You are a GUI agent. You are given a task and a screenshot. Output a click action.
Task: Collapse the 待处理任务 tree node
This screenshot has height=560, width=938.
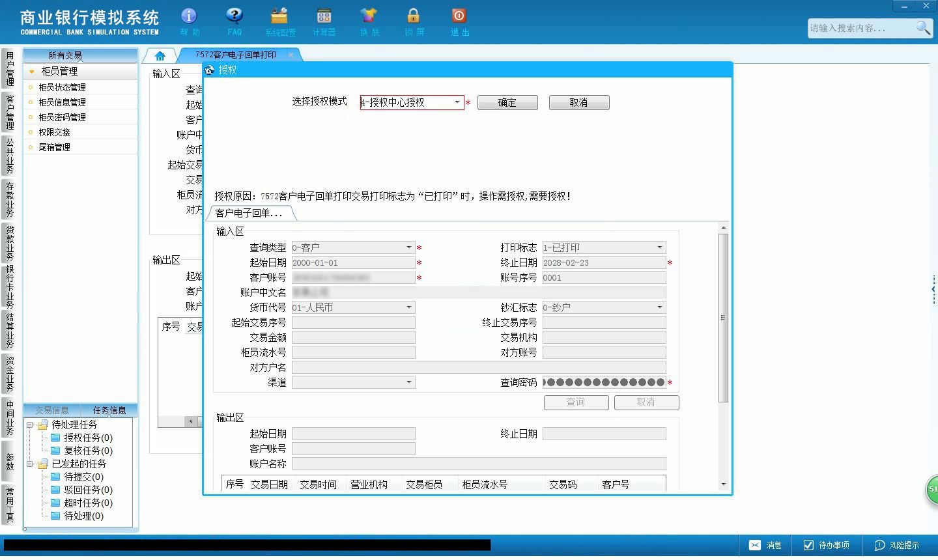click(x=30, y=425)
